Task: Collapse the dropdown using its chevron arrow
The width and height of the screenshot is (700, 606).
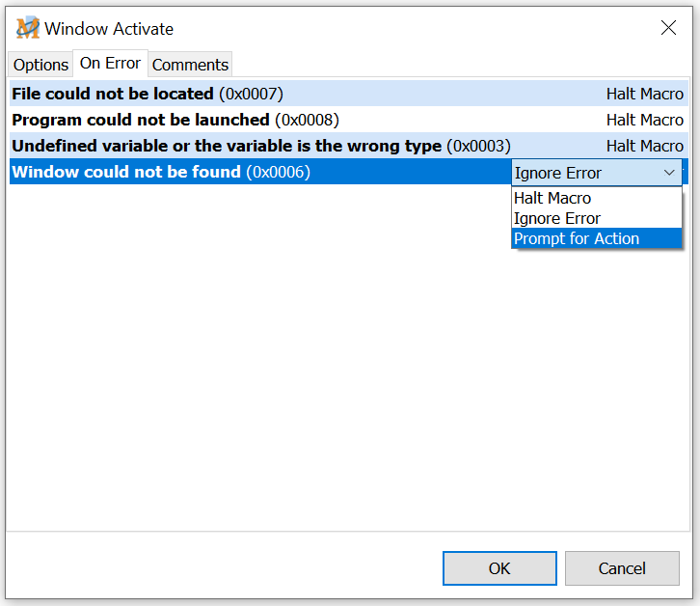Action: tap(669, 173)
